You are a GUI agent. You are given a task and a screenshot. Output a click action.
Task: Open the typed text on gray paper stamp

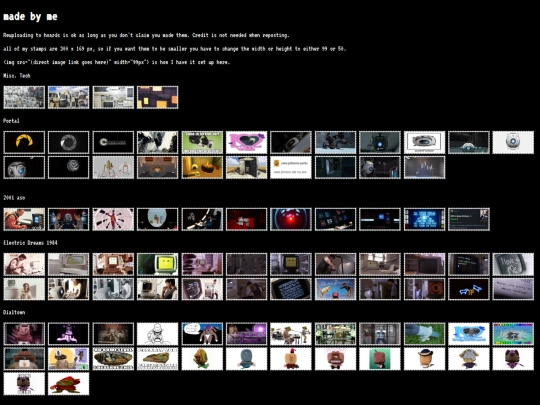[513, 289]
